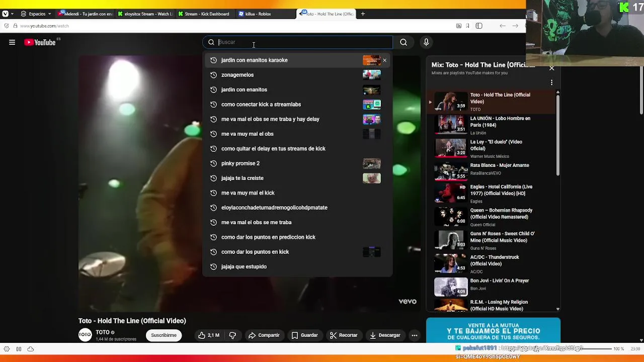This screenshot has height=362, width=644.
Task: Switch to the eloysitox Stream Kick tab
Action: [x=145, y=14]
